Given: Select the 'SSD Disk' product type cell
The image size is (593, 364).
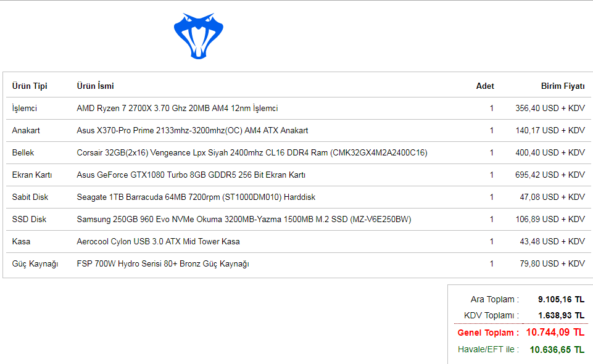Looking at the screenshot, I should pyautogui.click(x=29, y=219).
